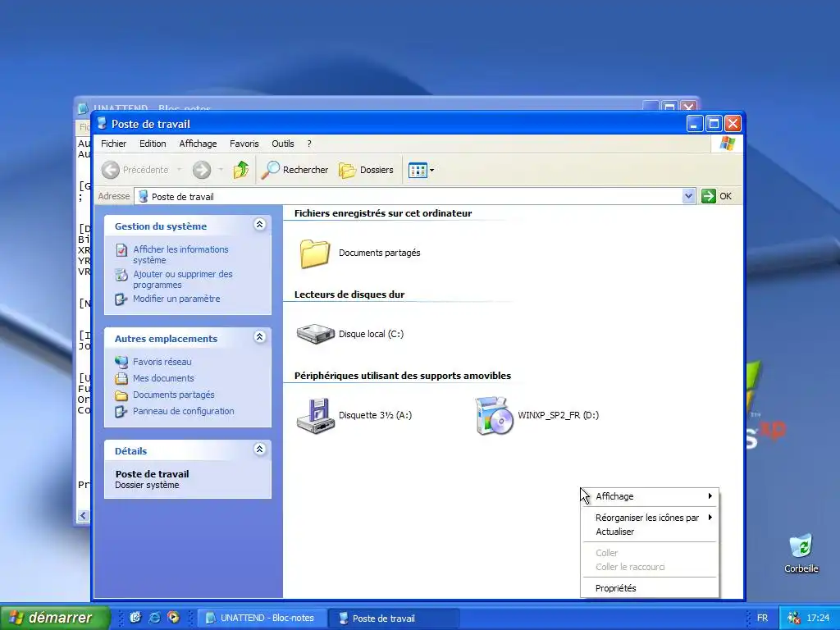Open the Rechercher search tool
This screenshot has height=630, width=840.
pos(294,170)
